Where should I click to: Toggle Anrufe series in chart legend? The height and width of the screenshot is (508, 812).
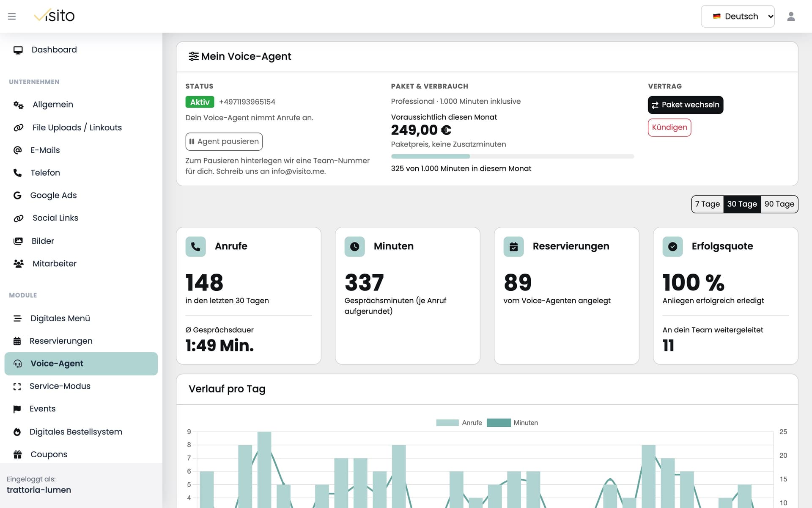[x=459, y=422]
